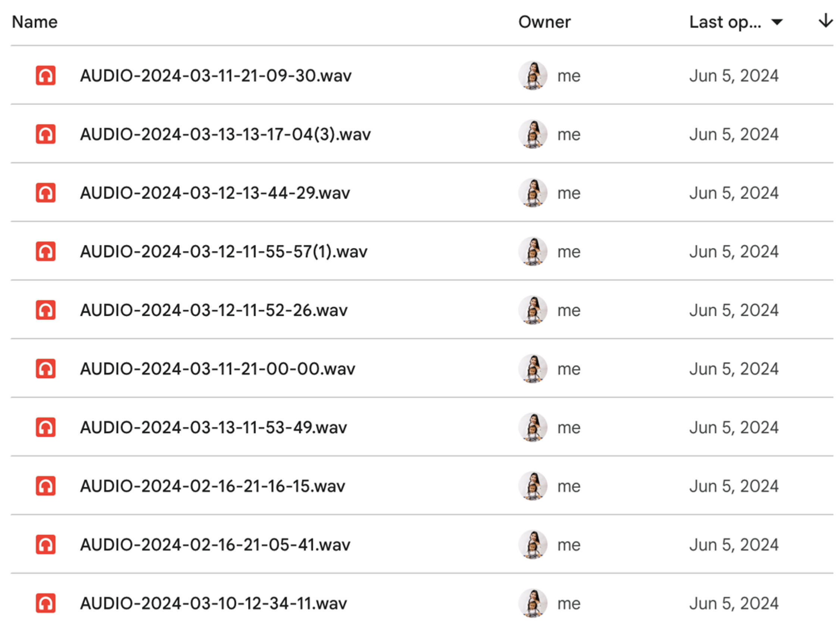The image size is (840, 634).
Task: Click the Name column header
Action: tap(35, 22)
